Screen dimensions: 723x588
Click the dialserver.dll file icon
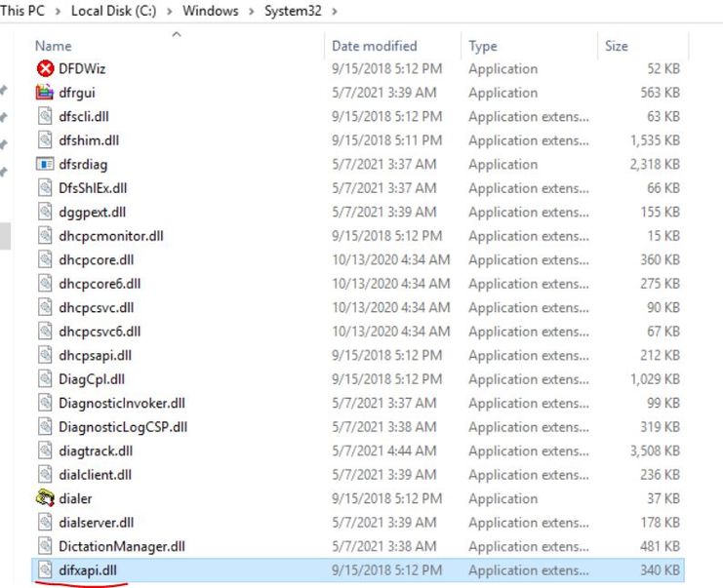45,523
